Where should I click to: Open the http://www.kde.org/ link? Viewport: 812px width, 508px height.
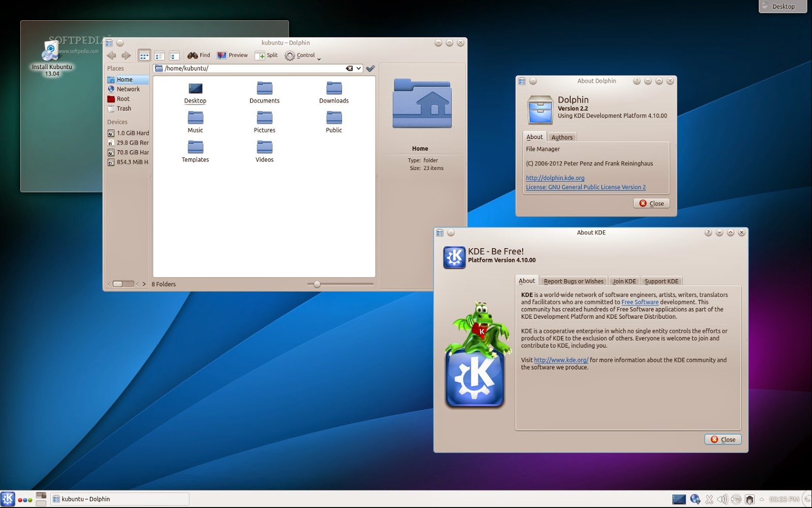tap(561, 360)
